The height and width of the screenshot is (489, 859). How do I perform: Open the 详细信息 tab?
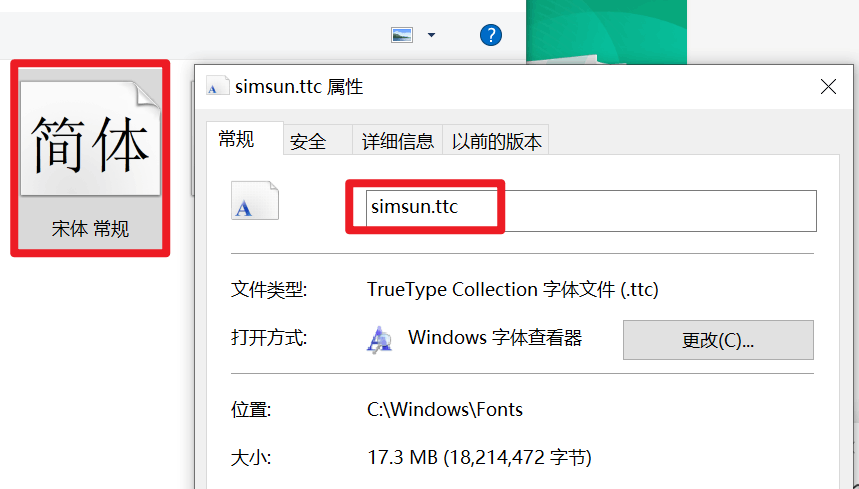[x=398, y=142]
